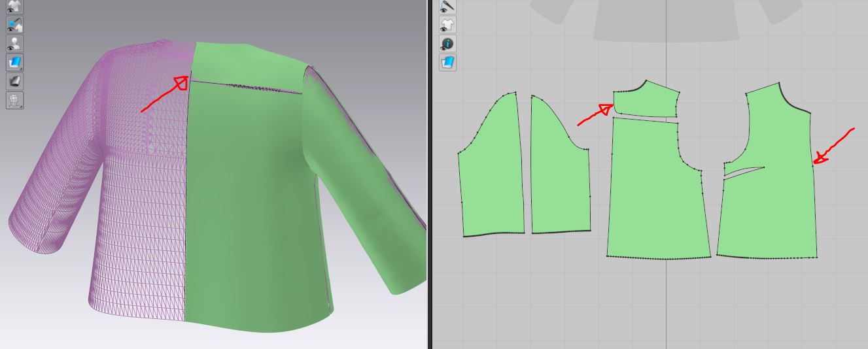The image size is (868, 349).
Task: Toggle the pattern info visibility icon
Action: pos(447,44)
